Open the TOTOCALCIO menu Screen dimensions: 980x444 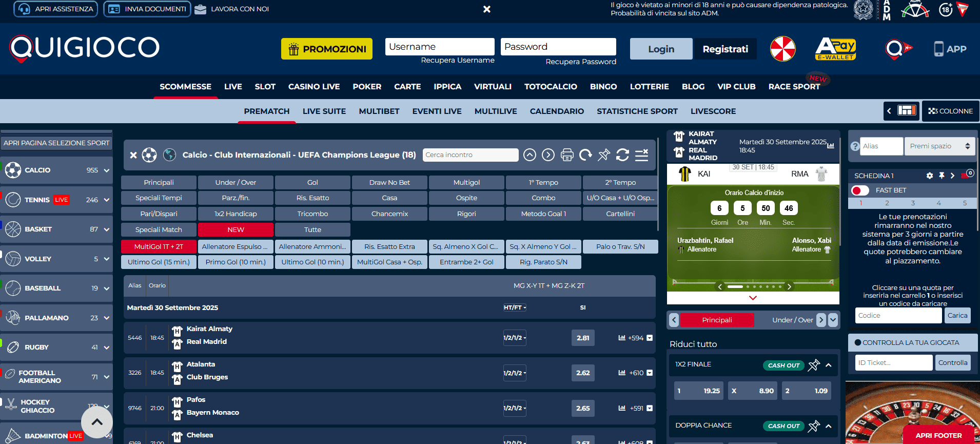pyautogui.click(x=551, y=86)
